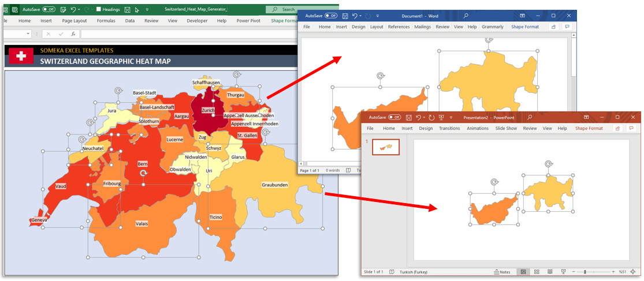Click rotate handle of yellow shape in Word
This screenshot has width=644, height=281.
[x=488, y=39]
